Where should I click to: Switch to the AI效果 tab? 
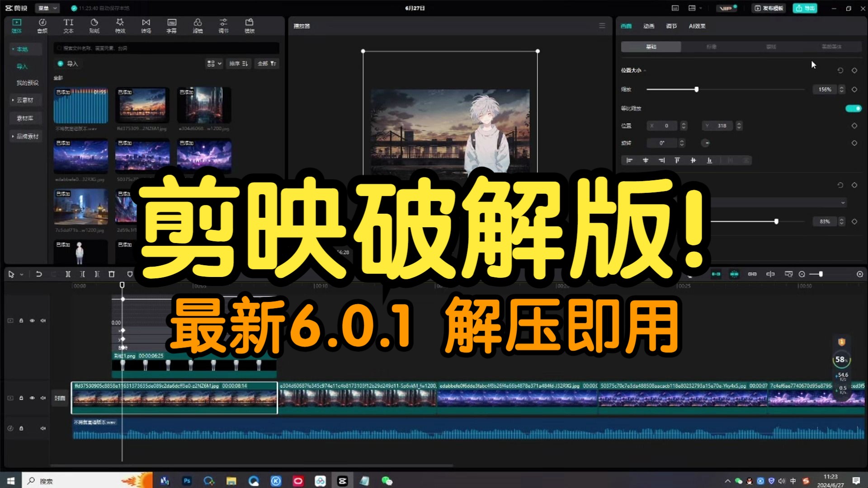pyautogui.click(x=697, y=26)
